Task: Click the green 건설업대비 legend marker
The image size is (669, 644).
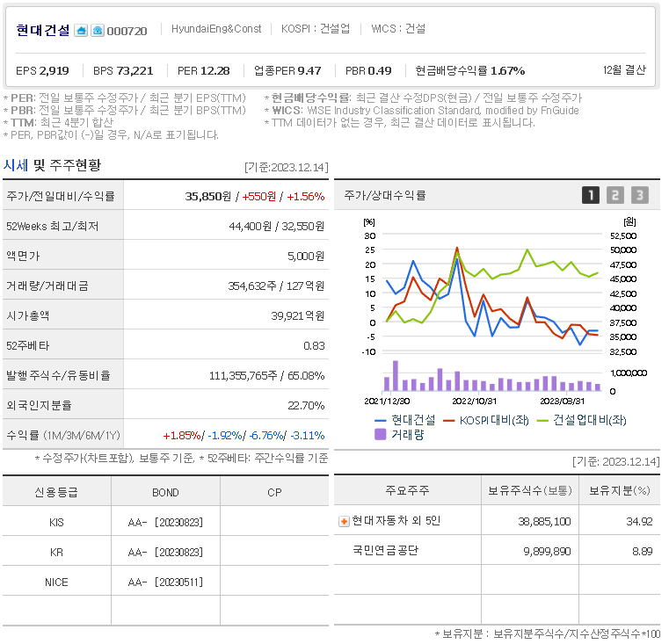Action: coord(542,421)
